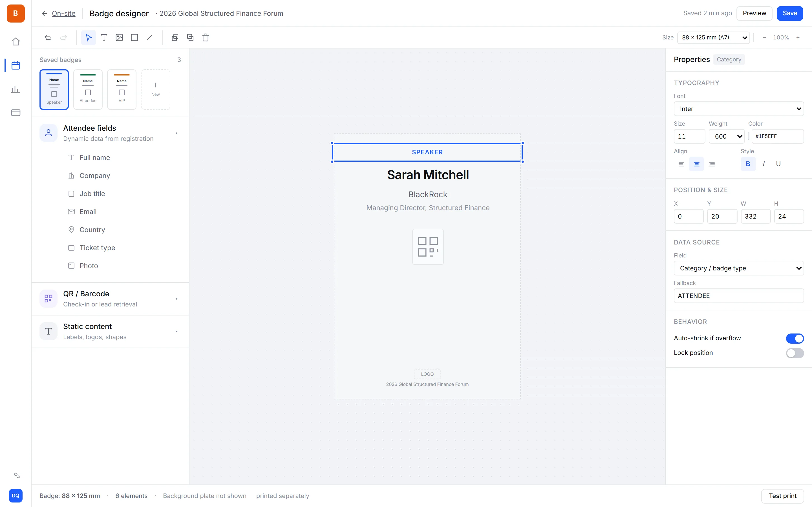This screenshot has height=507, width=812.
Task: Select the Rectangle shape tool
Action: coord(134,37)
